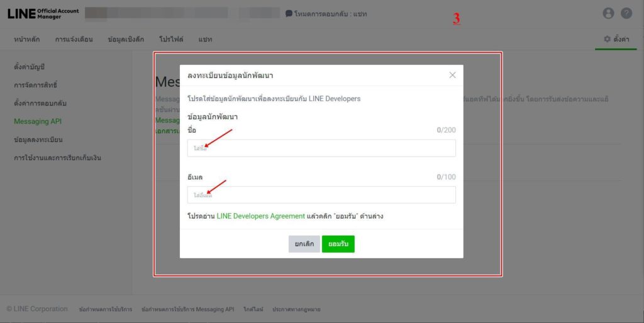Click the โหมดการตอบกลับ : แชท label

[x=331, y=14]
